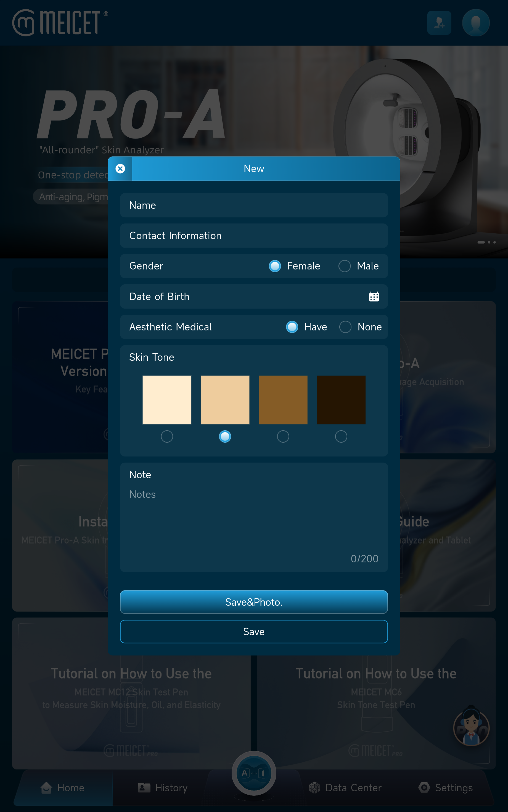Select the medium brown skin tone radio
This screenshot has height=812, width=508.
[x=283, y=437]
